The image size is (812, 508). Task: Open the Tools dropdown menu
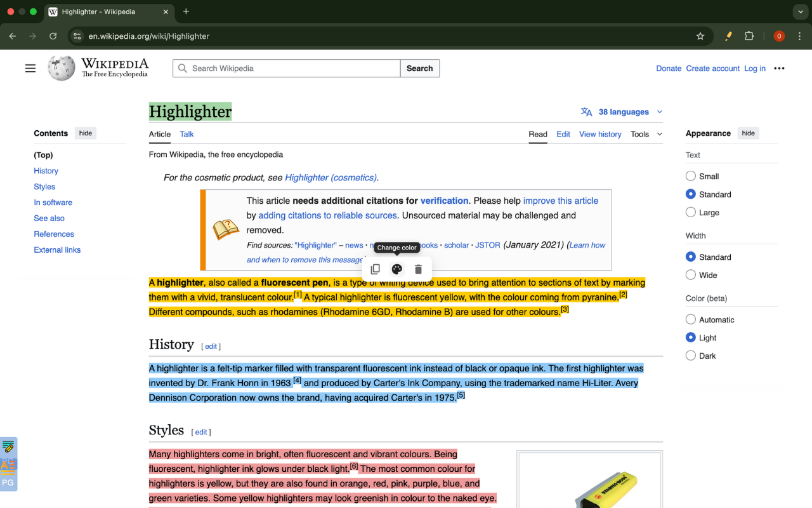pyautogui.click(x=646, y=134)
